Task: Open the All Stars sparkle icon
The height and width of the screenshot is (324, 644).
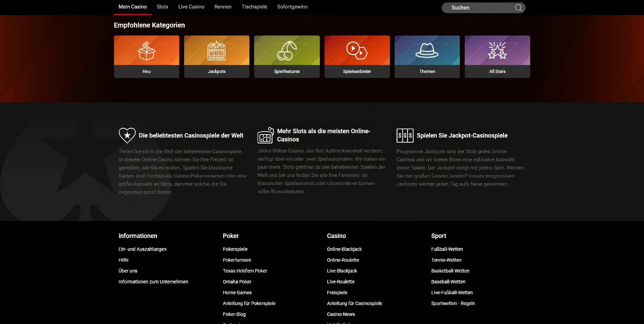Action: click(x=497, y=51)
